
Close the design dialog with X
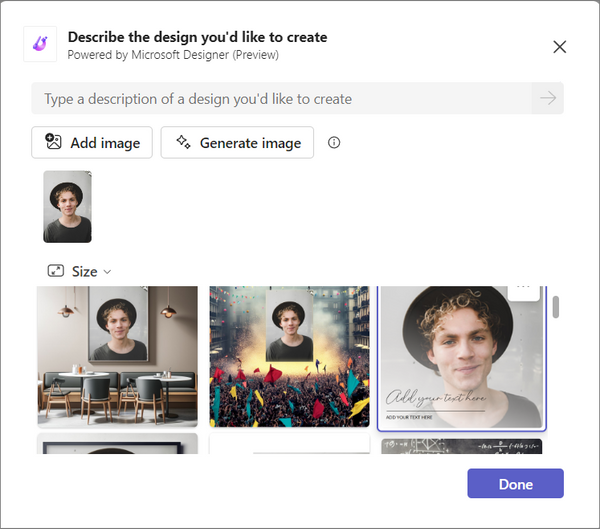(x=559, y=47)
